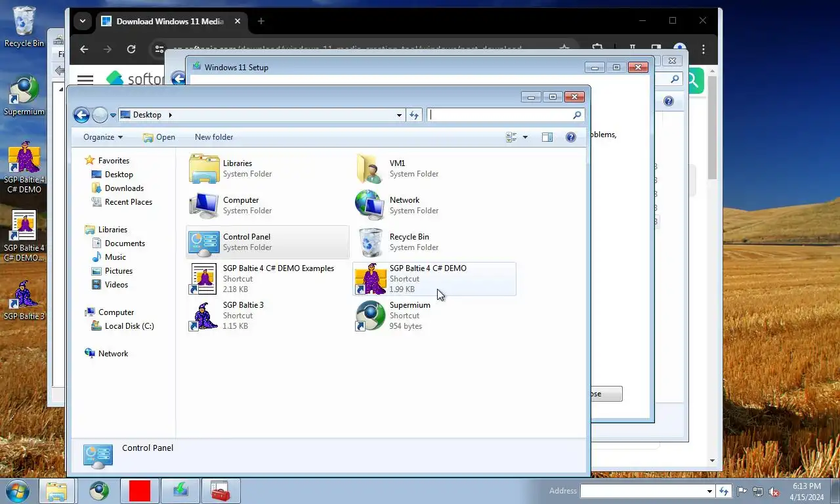The width and height of the screenshot is (840, 504).
Task: Open Organize dropdown menu
Action: (103, 137)
